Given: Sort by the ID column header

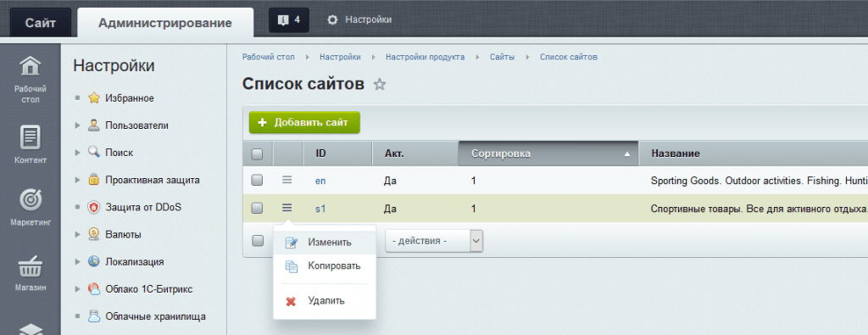Looking at the screenshot, I should click(x=337, y=154).
